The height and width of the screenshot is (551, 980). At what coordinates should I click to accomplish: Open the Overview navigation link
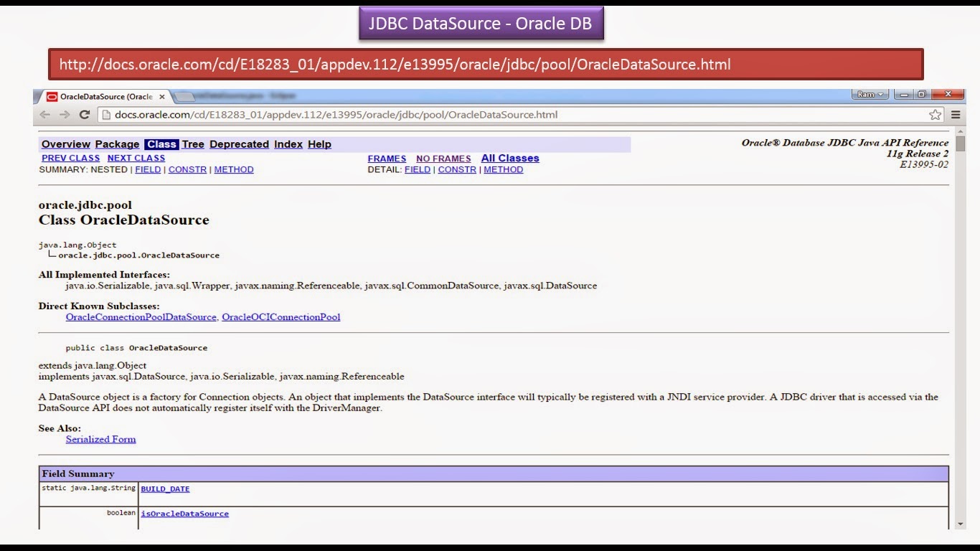coord(66,144)
